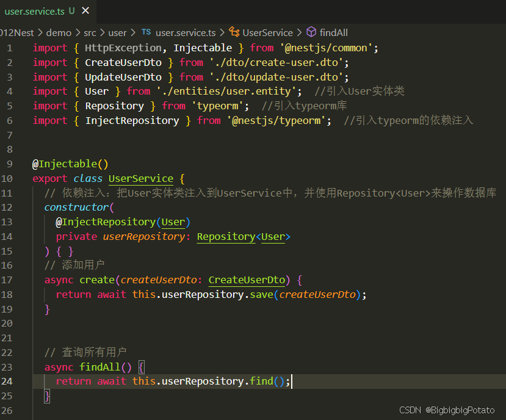Click the '@nestjs/typeorm' import string
506x420 pixels.
(x=276, y=120)
